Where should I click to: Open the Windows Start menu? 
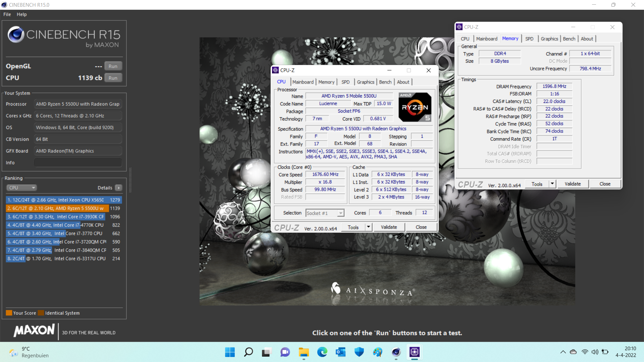(230, 352)
